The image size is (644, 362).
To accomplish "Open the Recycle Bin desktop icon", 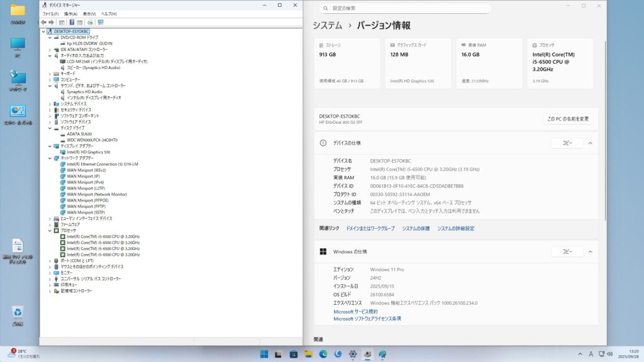I will tap(18, 313).
